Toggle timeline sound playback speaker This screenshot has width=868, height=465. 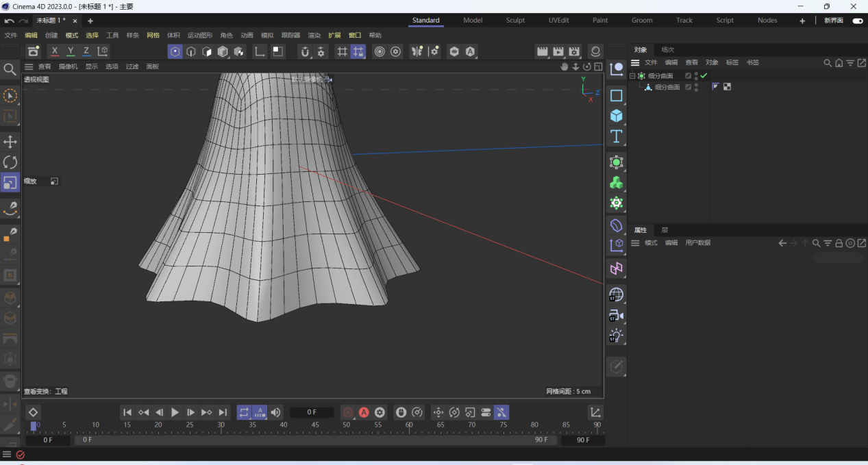click(x=275, y=412)
